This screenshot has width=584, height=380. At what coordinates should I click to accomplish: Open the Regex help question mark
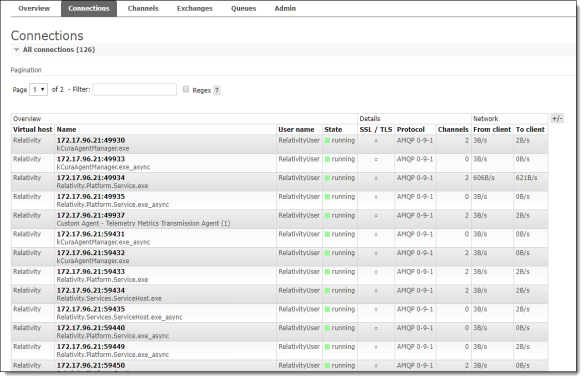pyautogui.click(x=217, y=90)
